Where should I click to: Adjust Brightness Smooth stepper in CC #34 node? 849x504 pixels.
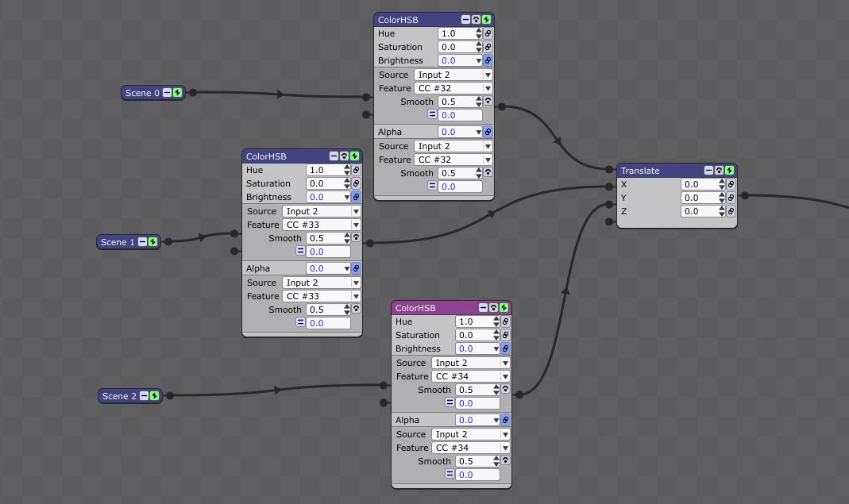click(x=496, y=390)
